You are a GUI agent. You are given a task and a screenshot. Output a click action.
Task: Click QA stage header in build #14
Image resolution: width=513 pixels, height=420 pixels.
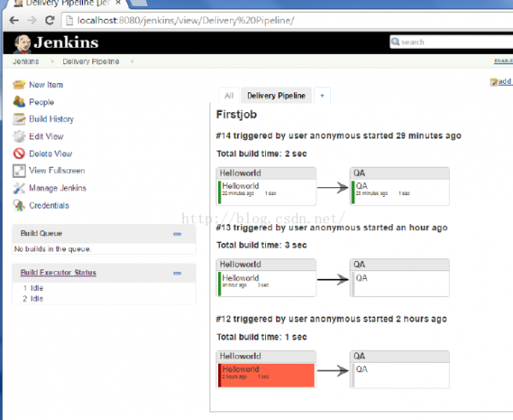tap(399, 173)
